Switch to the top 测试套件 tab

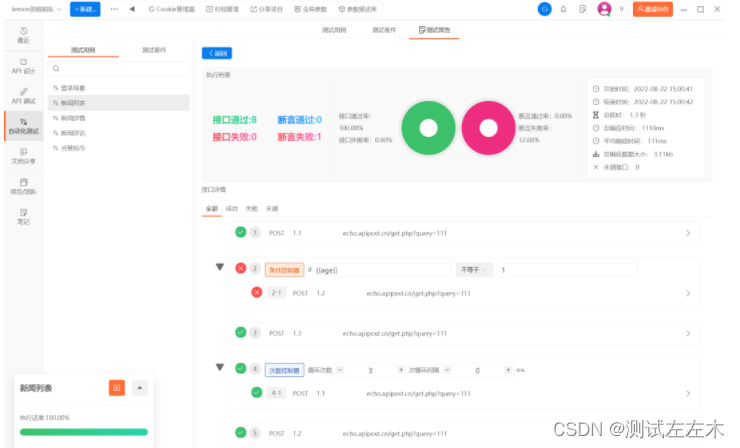tap(384, 30)
